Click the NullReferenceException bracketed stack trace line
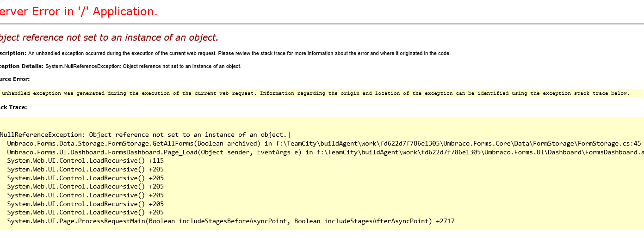 (145, 135)
